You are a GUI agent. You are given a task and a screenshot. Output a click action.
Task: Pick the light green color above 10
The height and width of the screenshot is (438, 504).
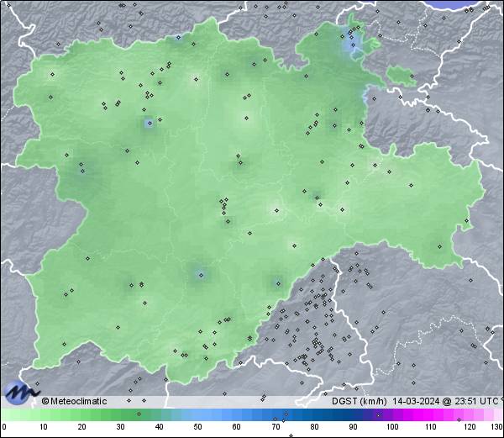click(x=44, y=414)
